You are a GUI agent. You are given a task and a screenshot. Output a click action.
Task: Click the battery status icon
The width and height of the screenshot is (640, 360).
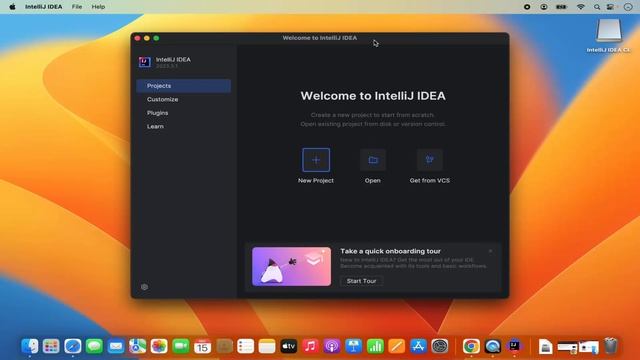point(562,7)
